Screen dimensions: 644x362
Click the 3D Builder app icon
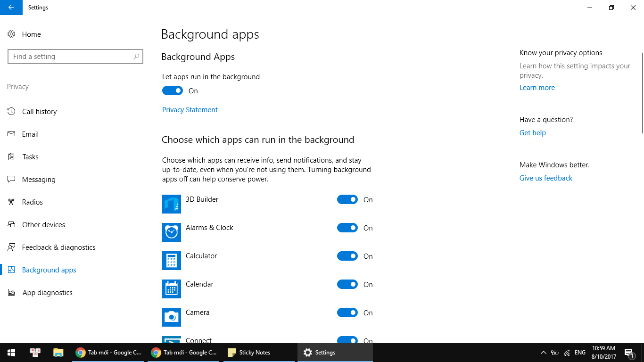(x=171, y=204)
